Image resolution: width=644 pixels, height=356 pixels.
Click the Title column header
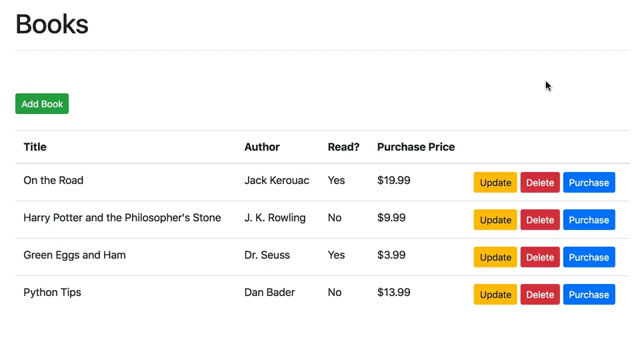[35, 147]
